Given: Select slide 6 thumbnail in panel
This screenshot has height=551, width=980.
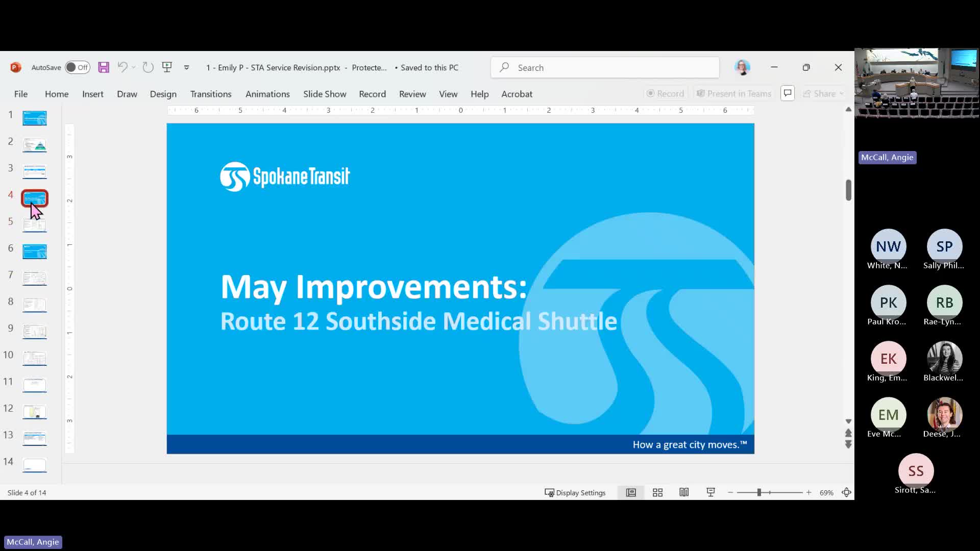Looking at the screenshot, I should tap(35, 251).
